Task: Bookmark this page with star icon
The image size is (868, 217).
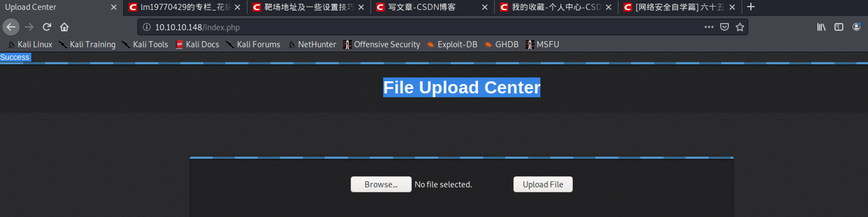Action: click(740, 27)
